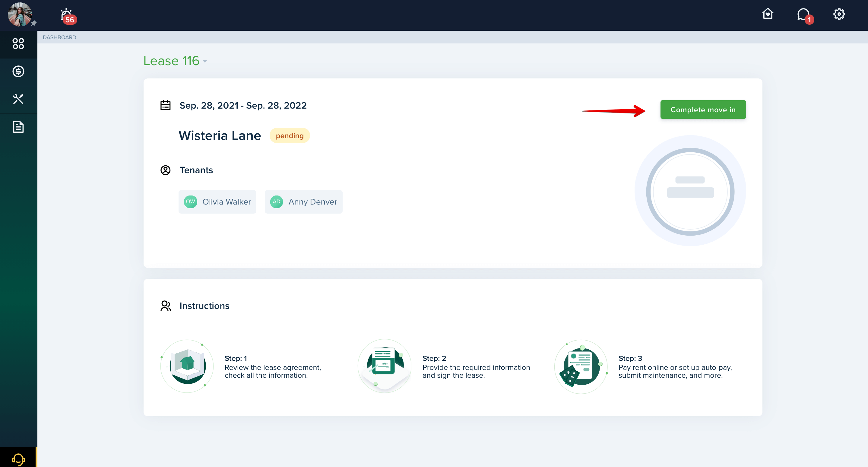
Task: Click the lease date range text
Action: [x=243, y=106]
